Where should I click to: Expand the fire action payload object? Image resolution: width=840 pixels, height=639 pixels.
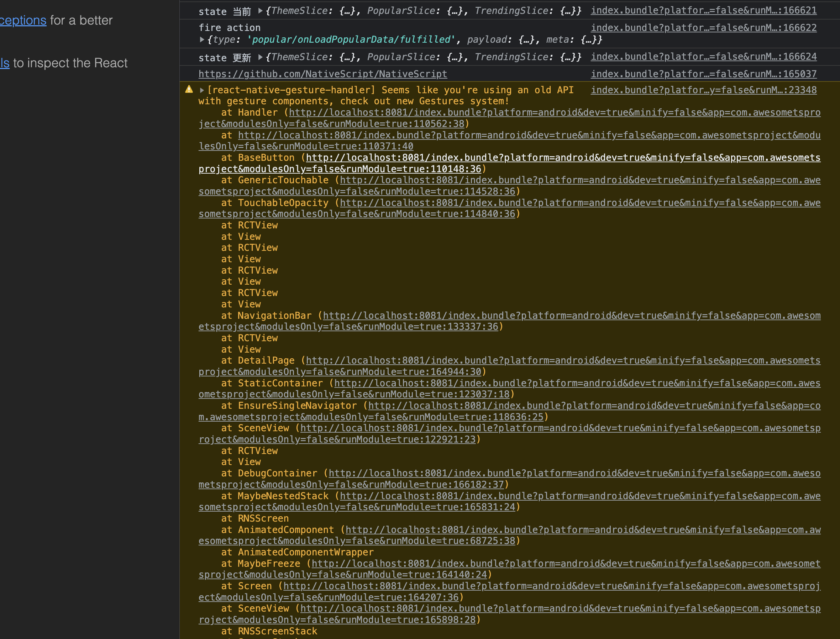click(x=202, y=39)
